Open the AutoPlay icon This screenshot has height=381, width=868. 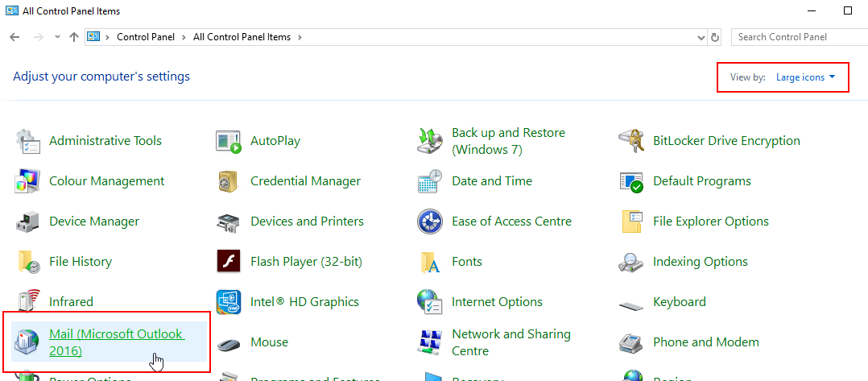229,141
